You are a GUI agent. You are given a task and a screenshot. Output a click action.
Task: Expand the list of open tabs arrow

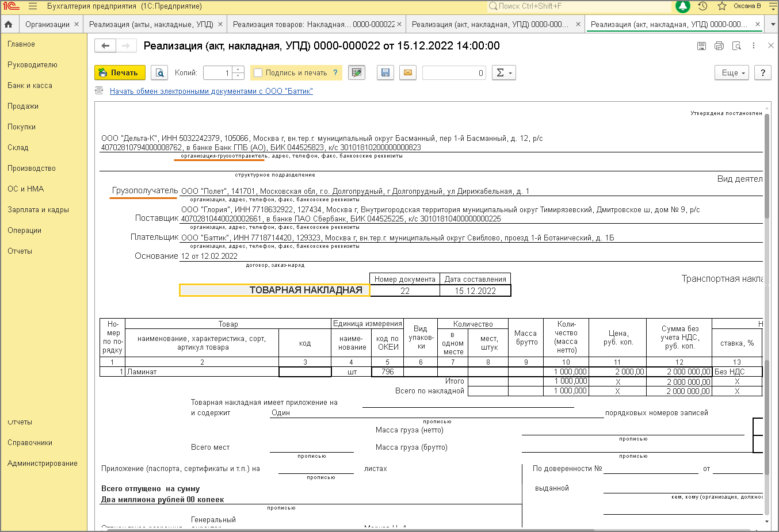773,24
